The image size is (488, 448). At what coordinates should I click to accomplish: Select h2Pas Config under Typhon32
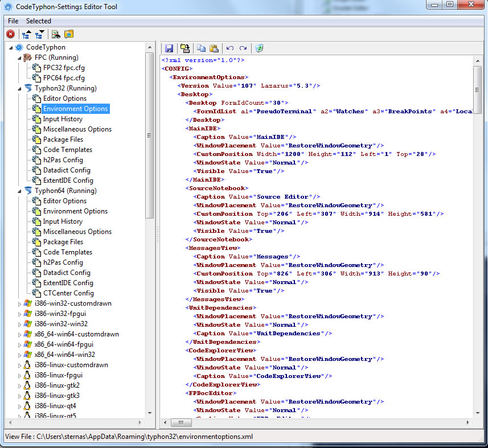[63, 160]
